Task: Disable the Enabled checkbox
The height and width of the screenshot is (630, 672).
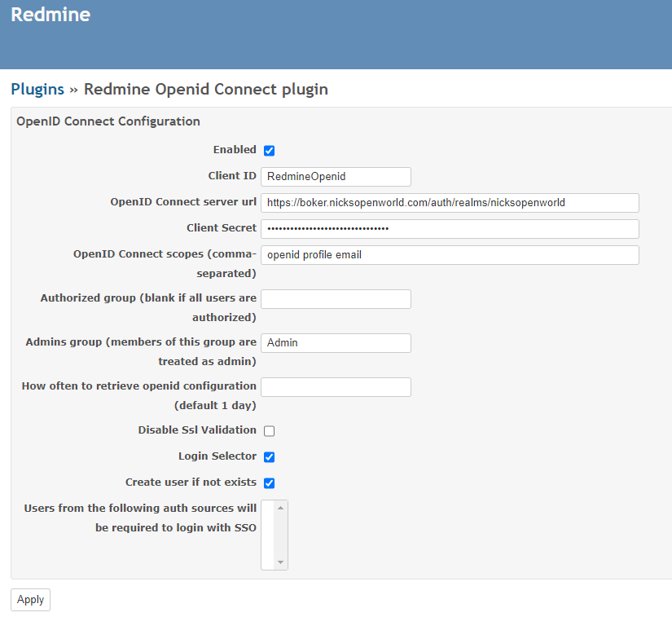Action: click(269, 150)
